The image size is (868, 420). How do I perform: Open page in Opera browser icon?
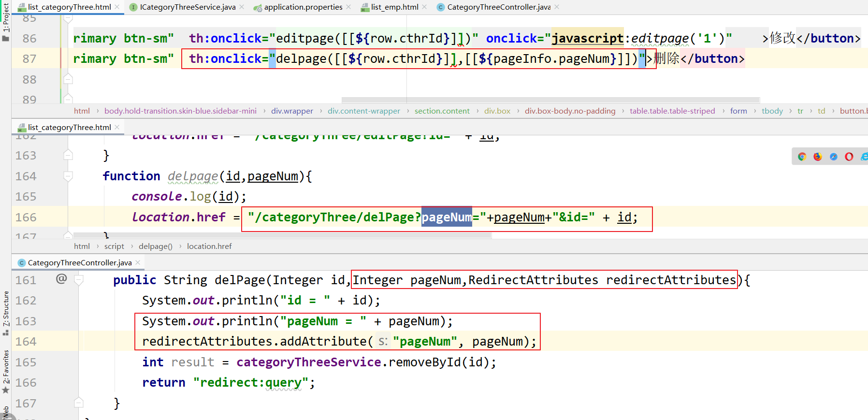pos(849,157)
